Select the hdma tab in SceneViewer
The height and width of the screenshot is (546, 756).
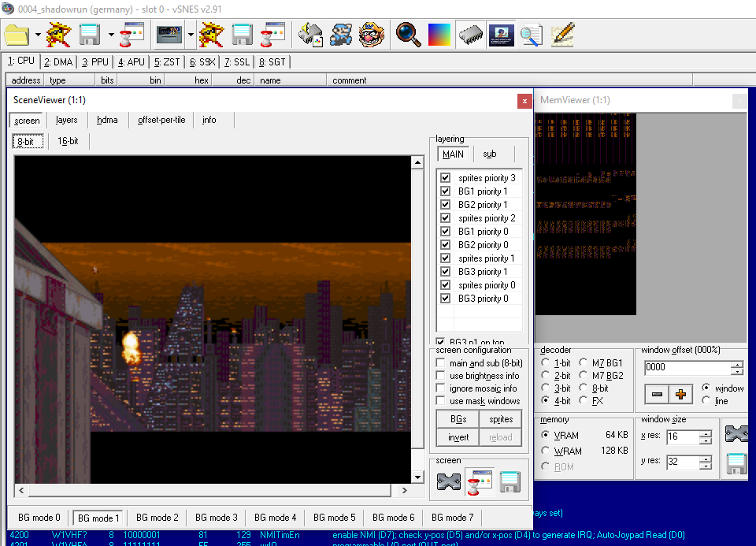[x=107, y=120]
